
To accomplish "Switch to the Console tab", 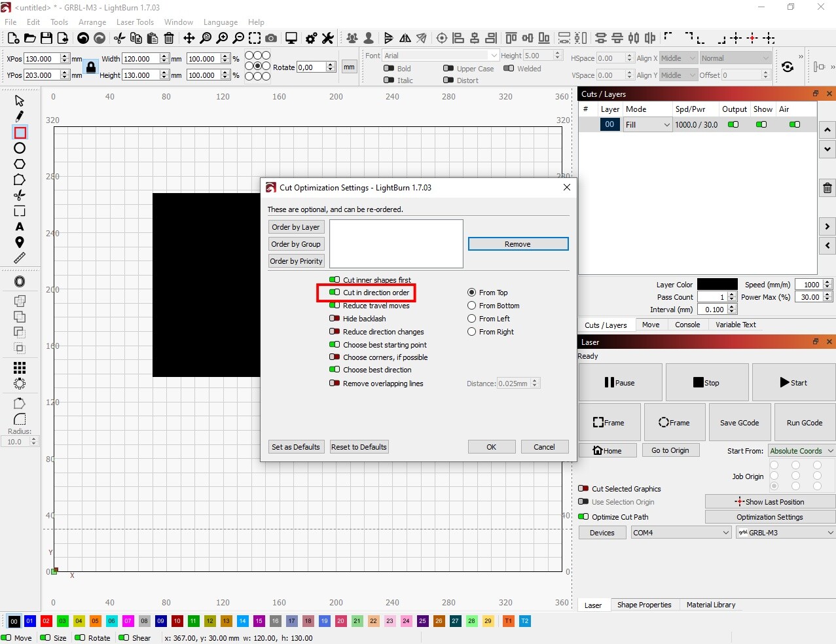I will pyautogui.click(x=687, y=324).
